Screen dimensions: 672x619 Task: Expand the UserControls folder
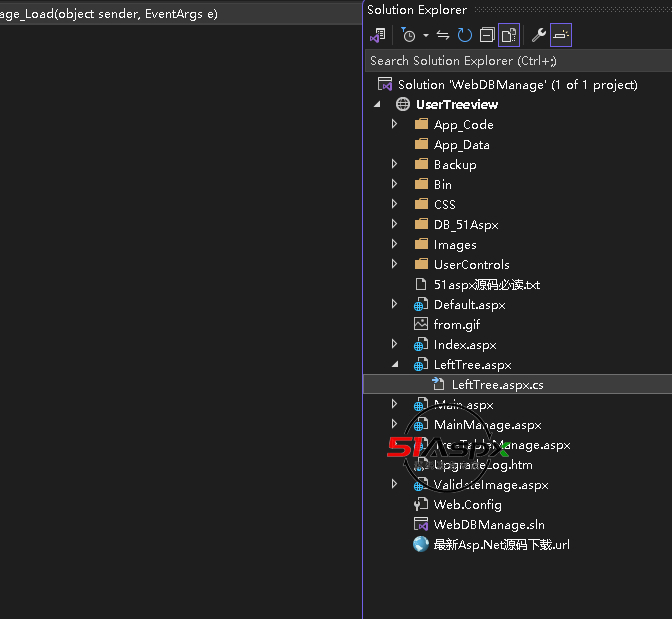coord(394,264)
